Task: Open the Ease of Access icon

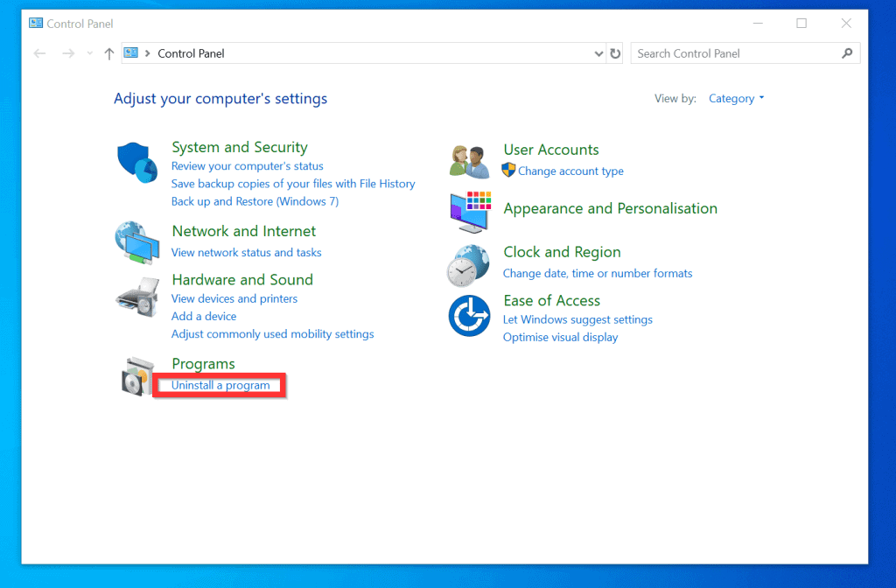Action: [x=469, y=315]
